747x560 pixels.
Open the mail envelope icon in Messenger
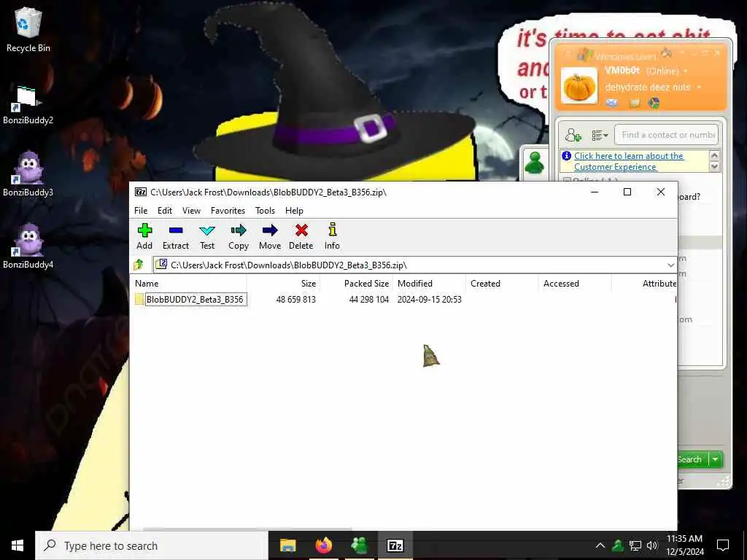pos(612,103)
